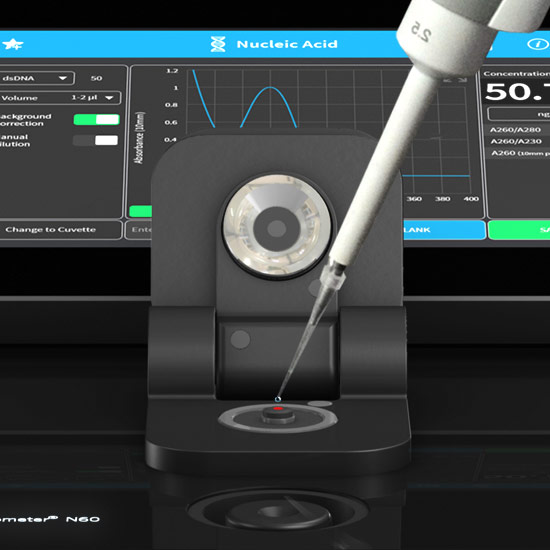This screenshot has height=550, width=550.
Task: Click the A260/A230 result row
Action: pos(519,141)
